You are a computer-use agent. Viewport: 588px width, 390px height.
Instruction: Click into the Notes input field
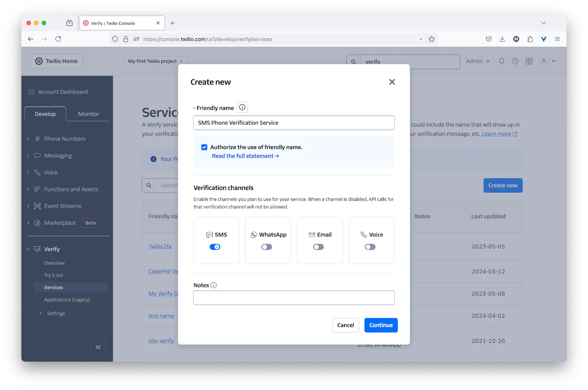click(x=294, y=298)
